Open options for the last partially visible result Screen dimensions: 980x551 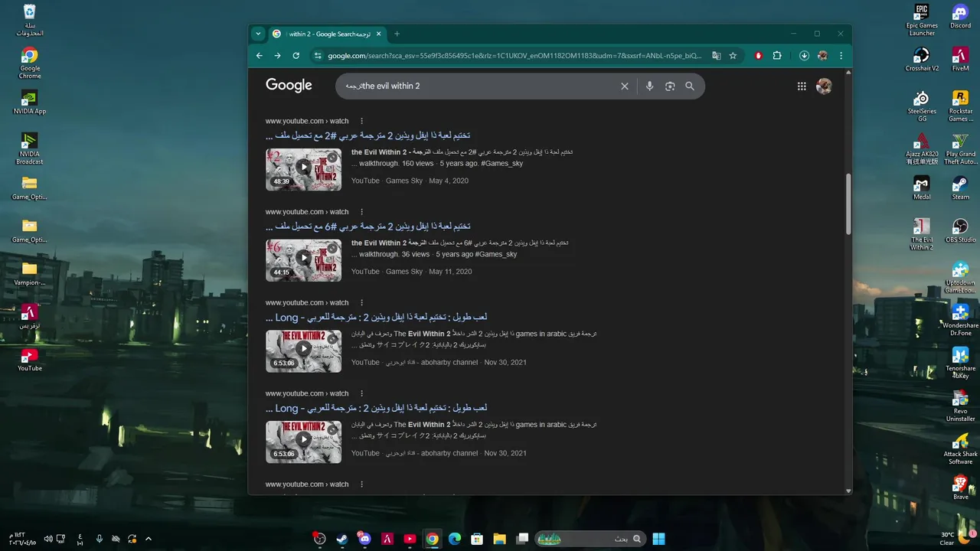click(x=362, y=484)
